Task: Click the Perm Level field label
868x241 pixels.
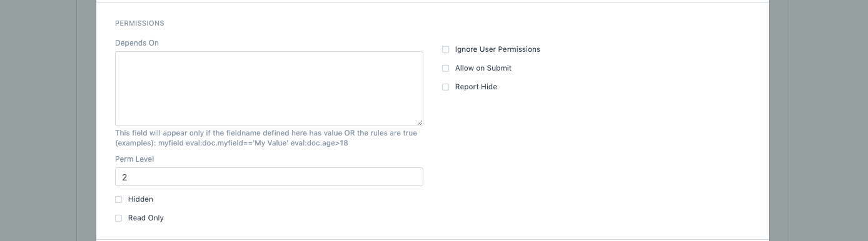Action: tap(134, 159)
